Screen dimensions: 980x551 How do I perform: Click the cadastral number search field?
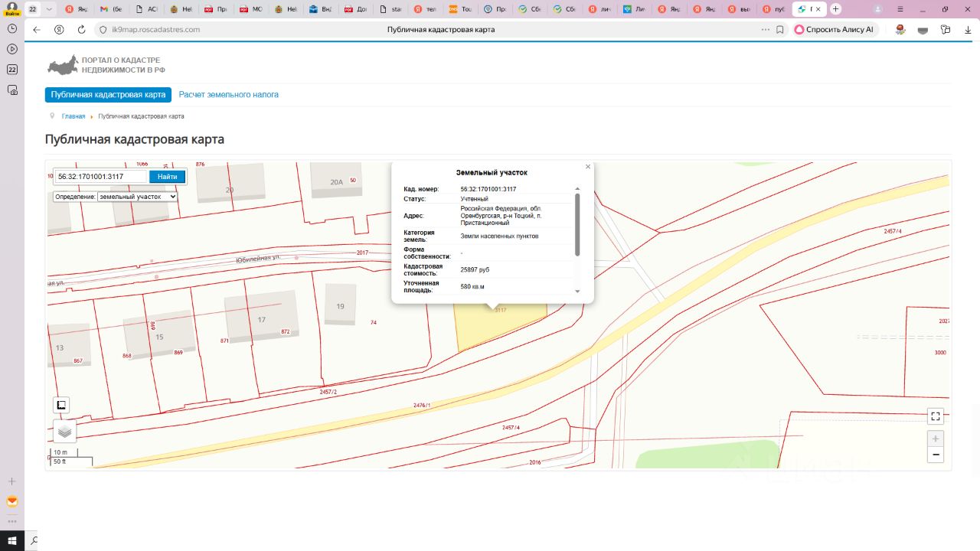(x=100, y=177)
